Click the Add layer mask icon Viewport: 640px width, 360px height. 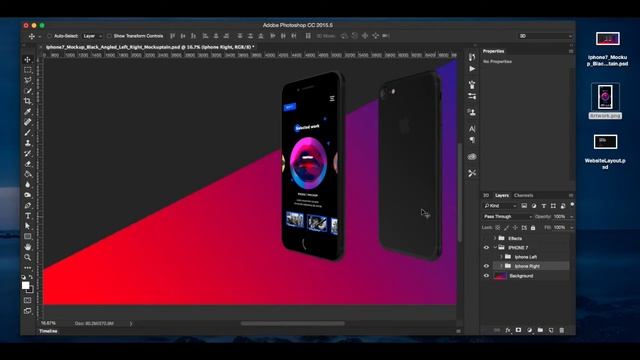518,330
